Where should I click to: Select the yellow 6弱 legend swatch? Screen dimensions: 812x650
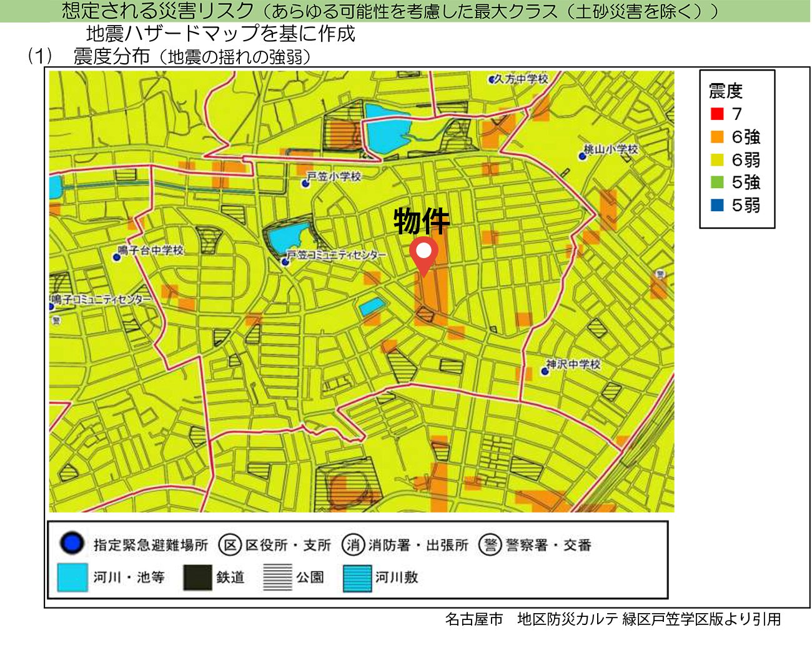pos(717,160)
